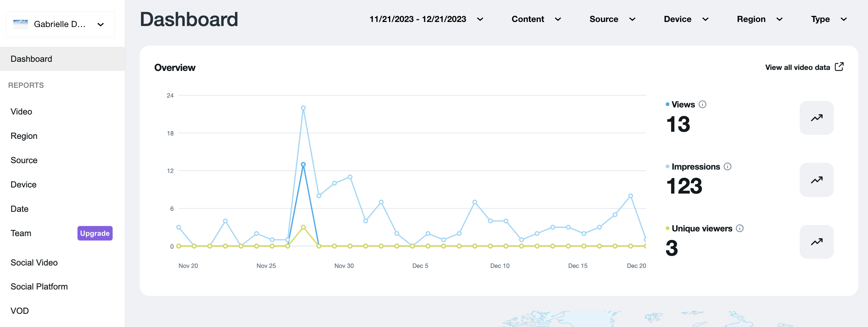
Task: Click the peak Views data point on chart
Action: [x=303, y=165]
